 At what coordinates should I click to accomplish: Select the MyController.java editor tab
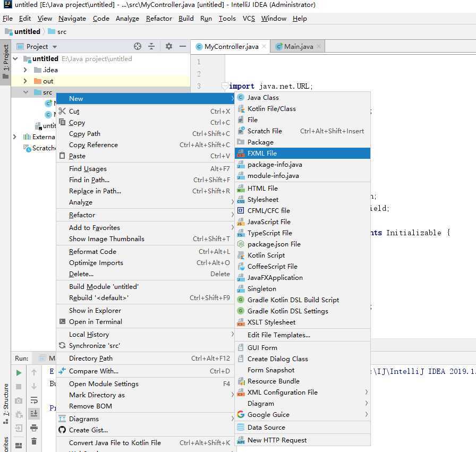(x=231, y=46)
